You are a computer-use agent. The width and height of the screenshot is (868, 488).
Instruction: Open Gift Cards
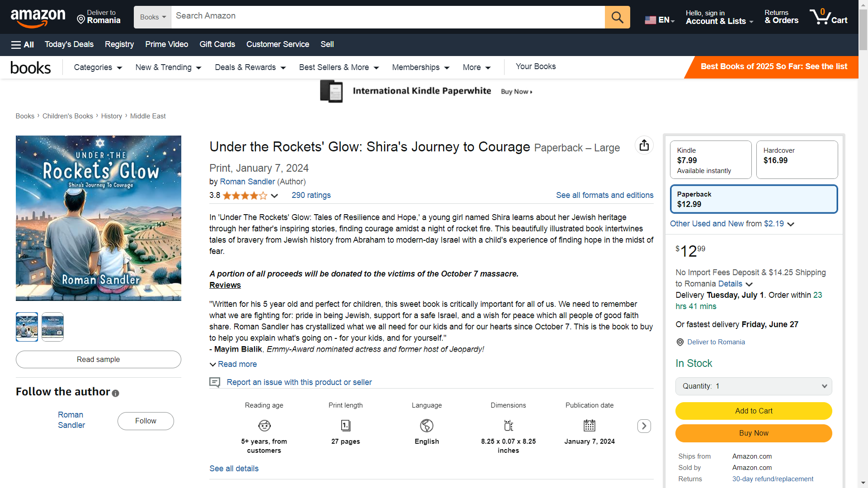coord(217,44)
